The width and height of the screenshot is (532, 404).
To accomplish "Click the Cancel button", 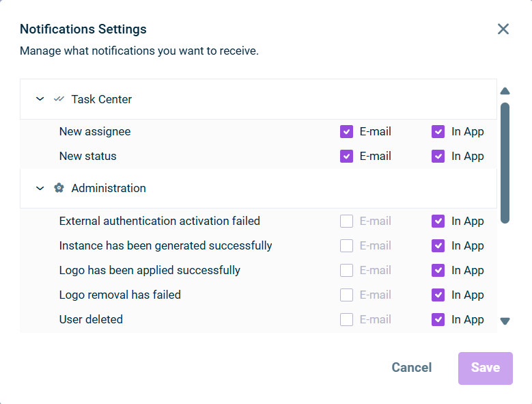I will (x=411, y=368).
